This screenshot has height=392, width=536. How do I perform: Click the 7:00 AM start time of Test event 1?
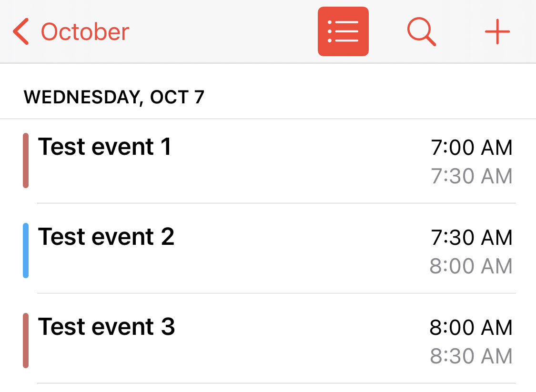tap(471, 148)
